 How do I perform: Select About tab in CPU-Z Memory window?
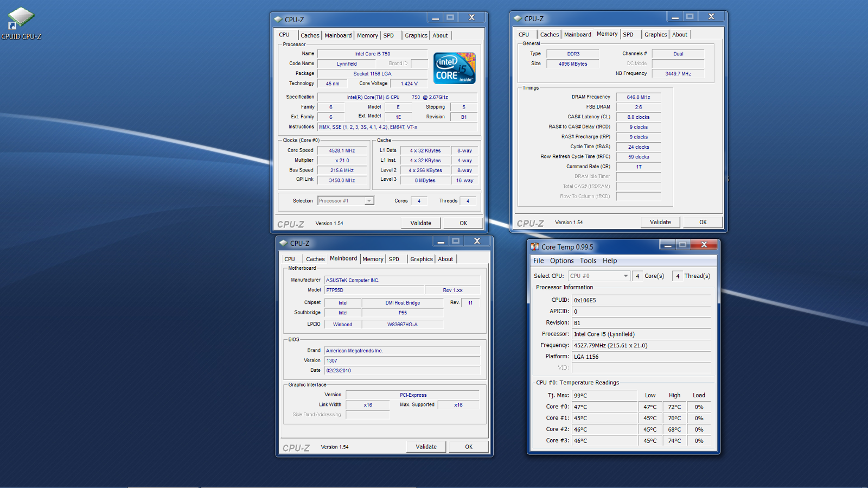680,35
